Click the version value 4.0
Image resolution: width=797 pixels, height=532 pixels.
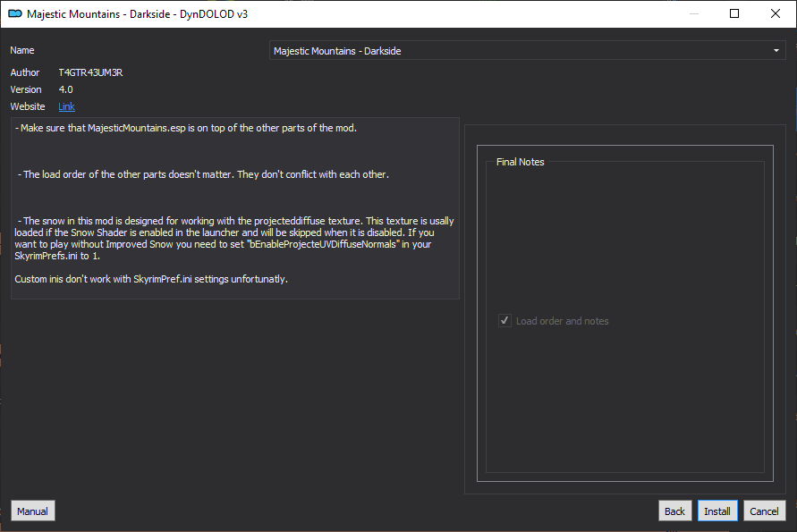65,89
